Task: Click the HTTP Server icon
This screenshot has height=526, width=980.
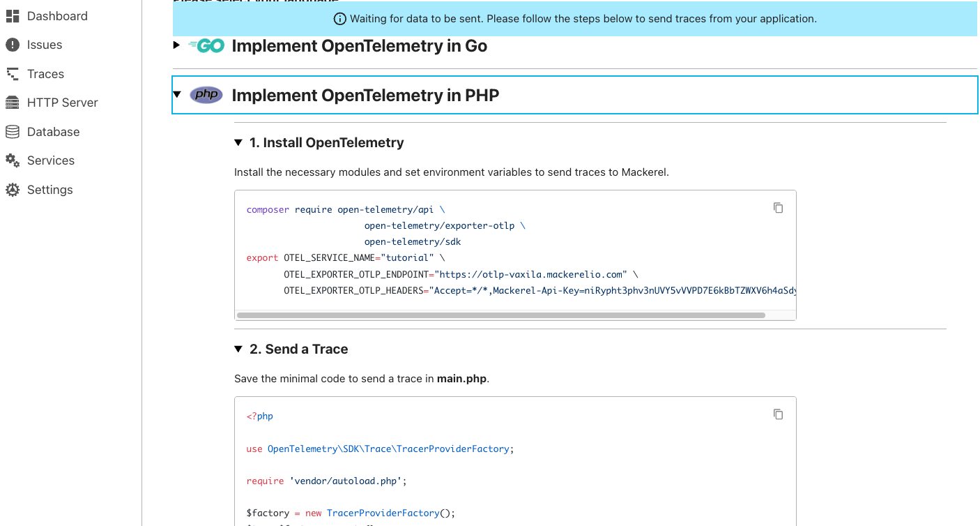Action: click(12, 103)
